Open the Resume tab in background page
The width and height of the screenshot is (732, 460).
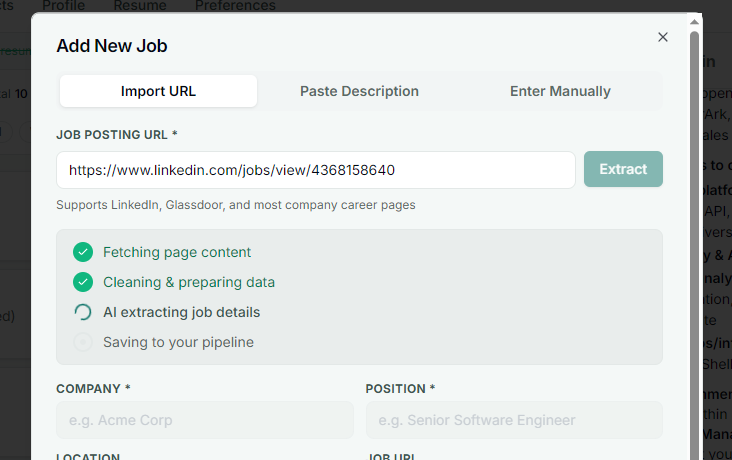click(x=140, y=6)
